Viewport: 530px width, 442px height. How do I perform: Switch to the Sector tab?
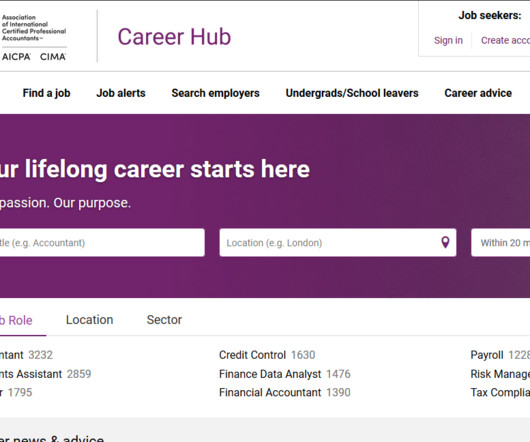coord(164,320)
